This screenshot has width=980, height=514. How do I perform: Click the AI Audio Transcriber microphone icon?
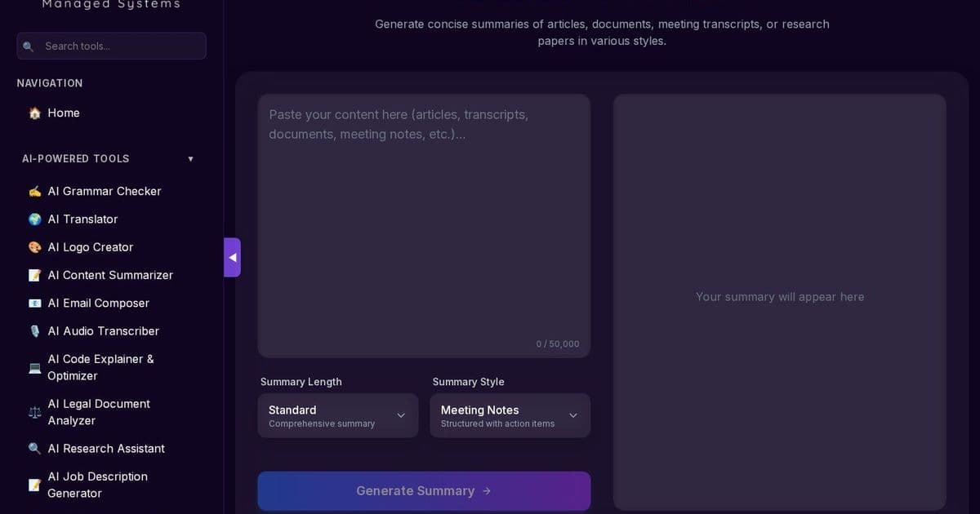coord(34,330)
